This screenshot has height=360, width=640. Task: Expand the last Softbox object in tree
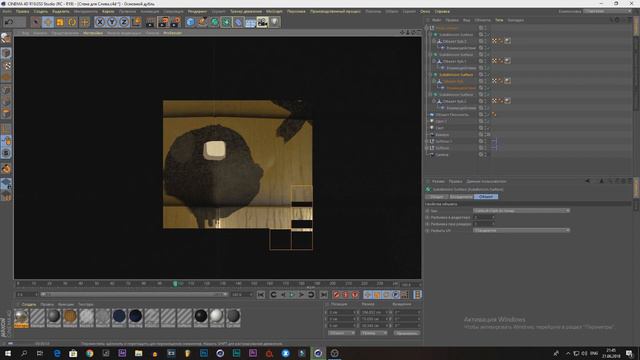(427, 148)
